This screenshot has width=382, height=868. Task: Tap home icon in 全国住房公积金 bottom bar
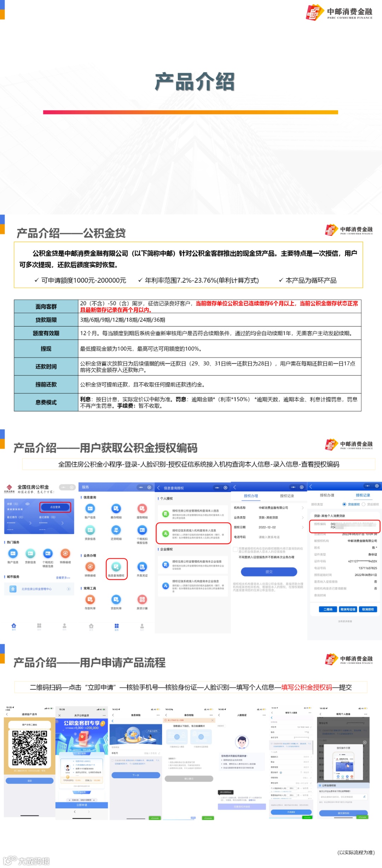point(14,626)
